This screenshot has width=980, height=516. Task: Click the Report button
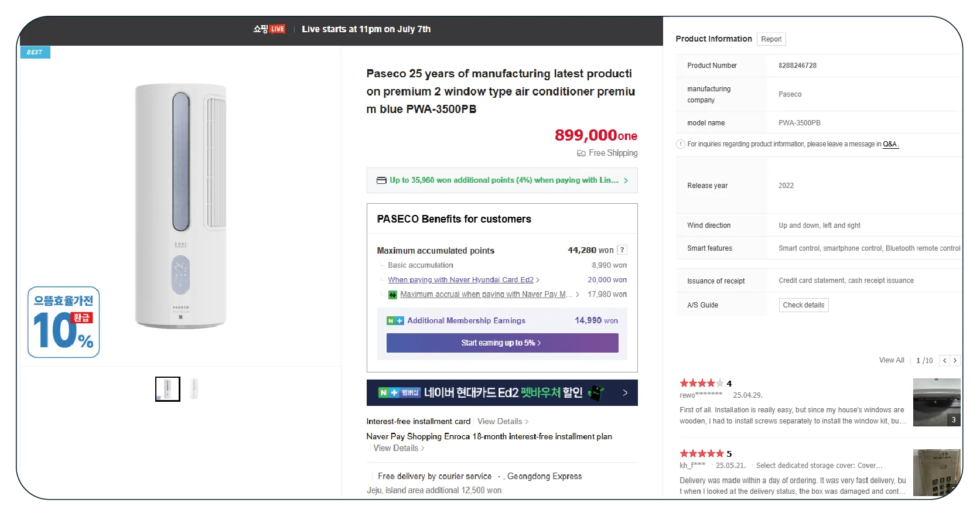771,39
